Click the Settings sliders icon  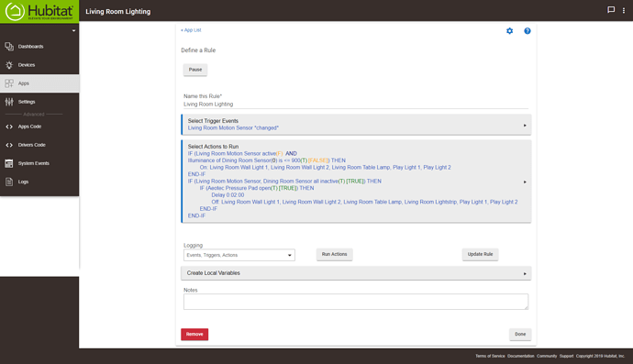pyautogui.click(x=9, y=102)
